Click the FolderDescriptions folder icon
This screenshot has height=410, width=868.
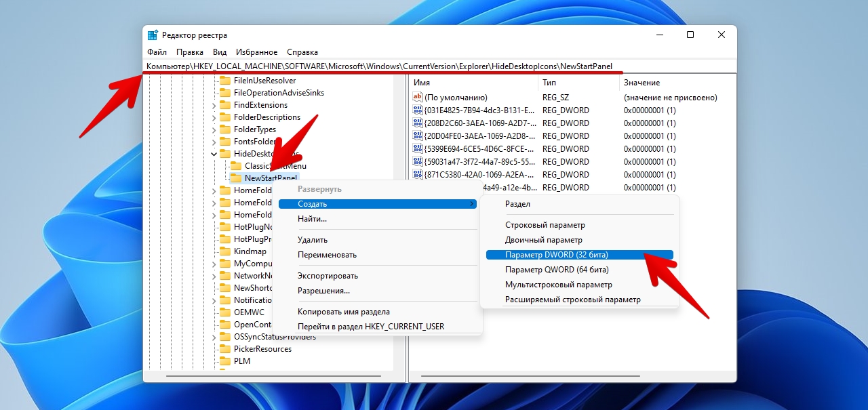[225, 117]
